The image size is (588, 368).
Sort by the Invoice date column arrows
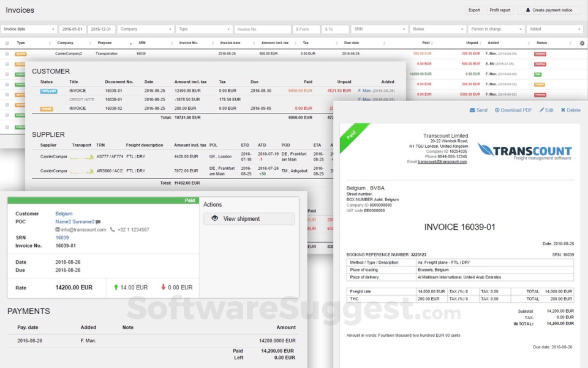click(x=254, y=43)
